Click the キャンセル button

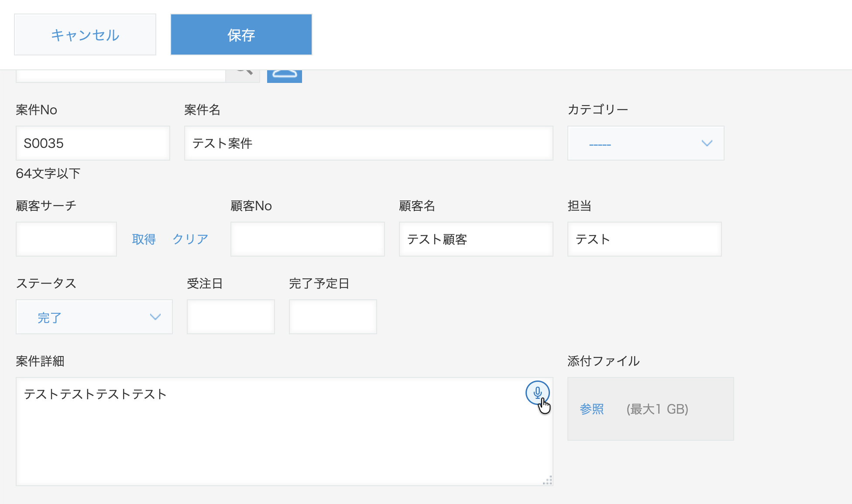coord(85,34)
